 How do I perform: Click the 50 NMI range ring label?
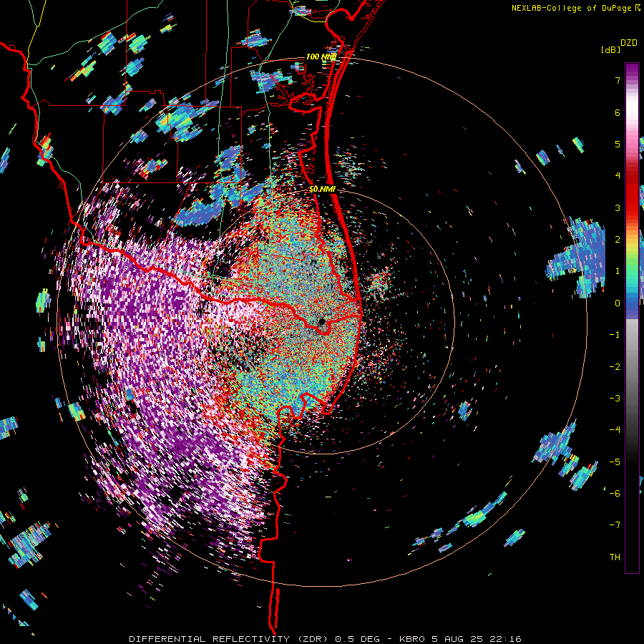[x=322, y=190]
